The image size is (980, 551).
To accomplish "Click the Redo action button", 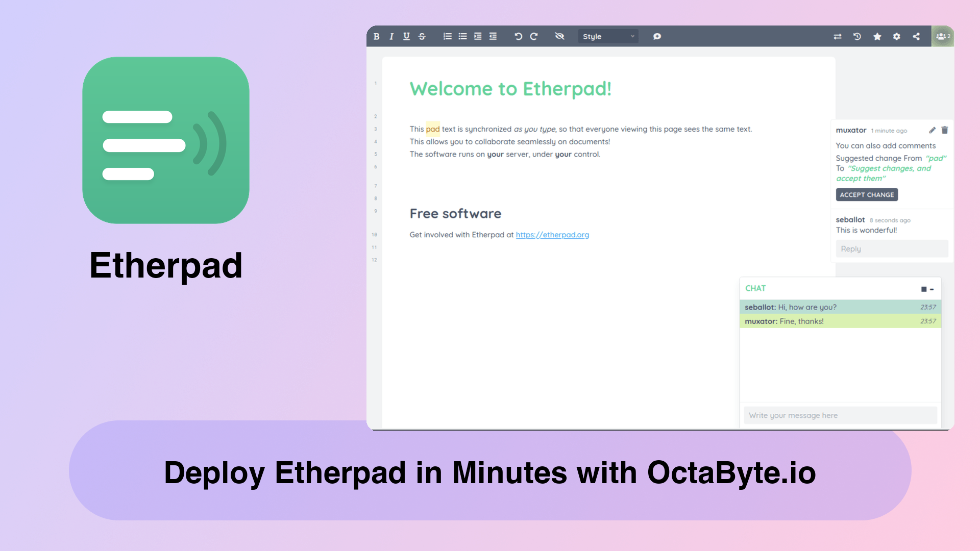I will pyautogui.click(x=534, y=36).
